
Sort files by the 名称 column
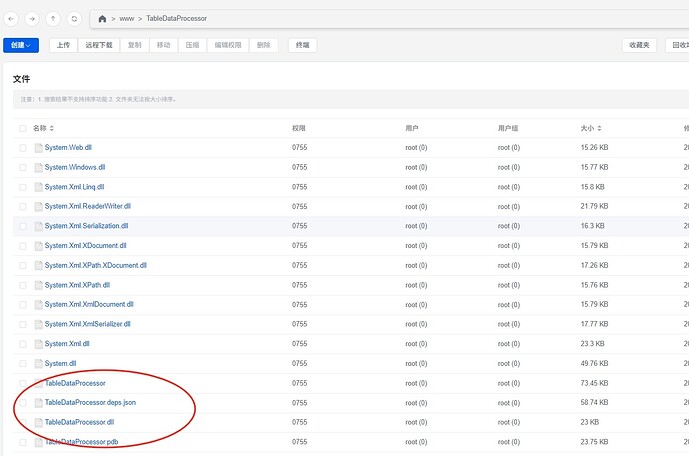43,128
